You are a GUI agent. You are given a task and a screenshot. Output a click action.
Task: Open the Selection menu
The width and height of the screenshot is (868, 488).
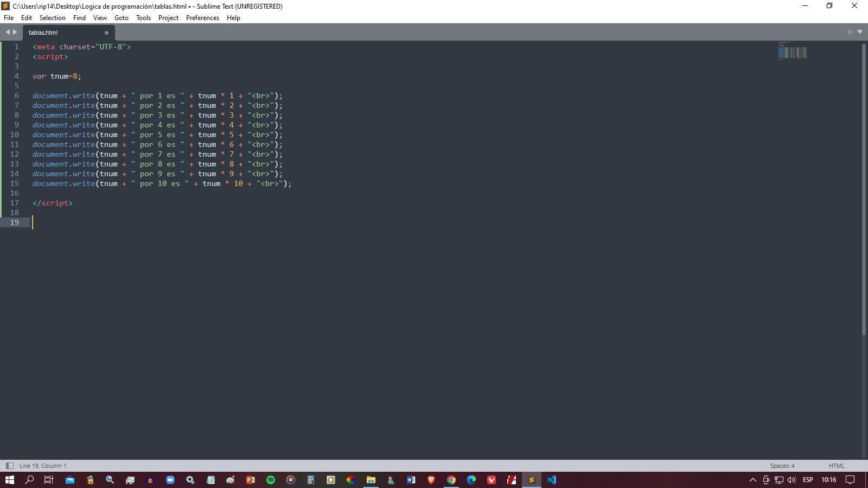53,18
